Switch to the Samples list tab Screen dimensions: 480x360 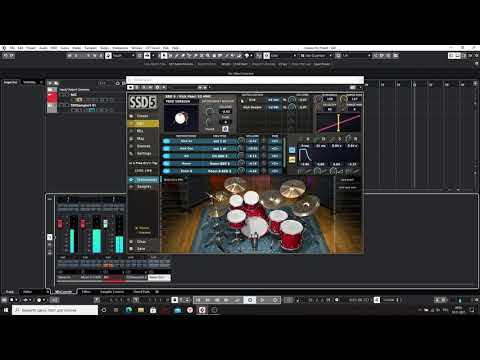pos(144,187)
